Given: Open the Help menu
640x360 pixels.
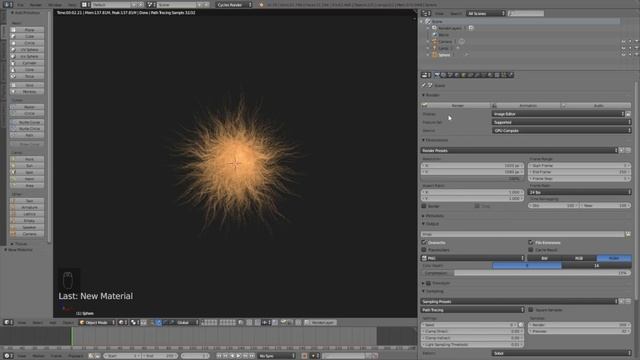Looking at the screenshot, I should coord(71,4).
